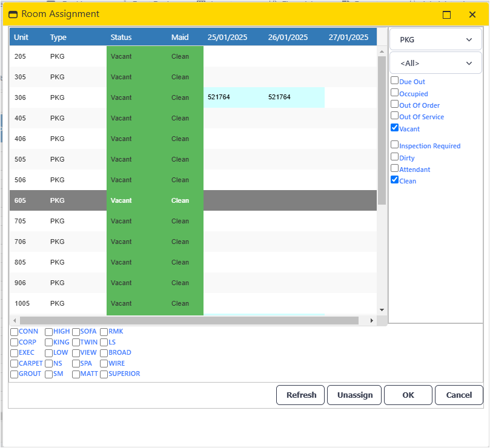Enable the BROAD feature checkbox
Viewport: 490px width, 448px height.
click(104, 353)
